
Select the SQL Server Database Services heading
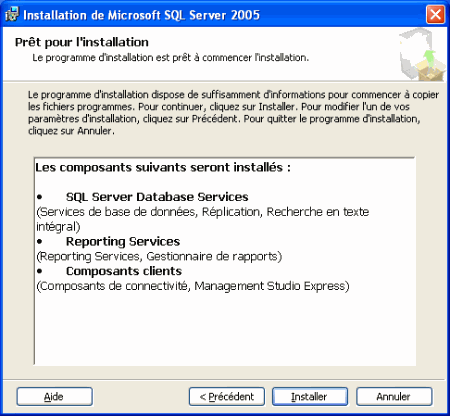tap(157, 197)
